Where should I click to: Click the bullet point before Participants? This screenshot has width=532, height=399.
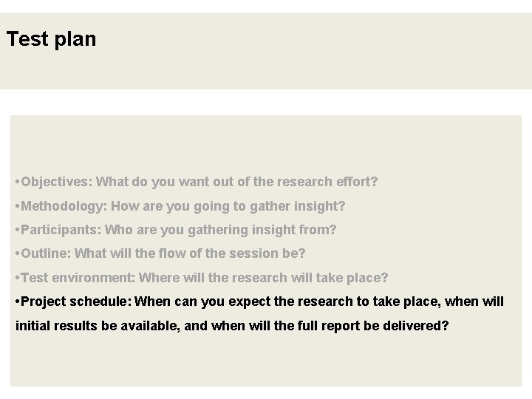click(18, 230)
